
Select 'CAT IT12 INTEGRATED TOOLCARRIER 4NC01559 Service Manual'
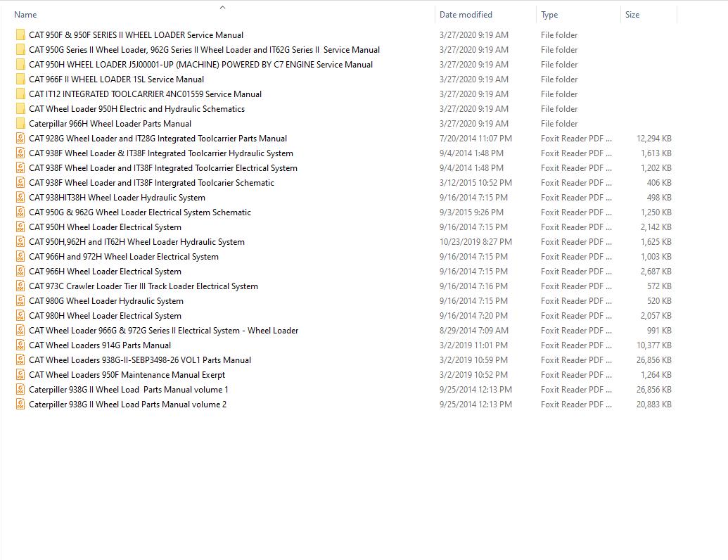146,94
